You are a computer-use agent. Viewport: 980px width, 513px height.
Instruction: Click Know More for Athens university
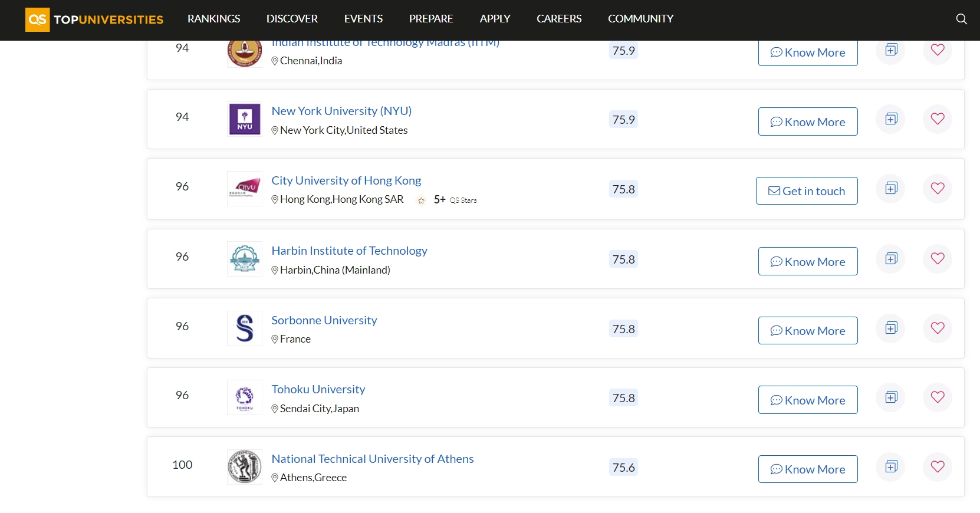[x=808, y=469]
